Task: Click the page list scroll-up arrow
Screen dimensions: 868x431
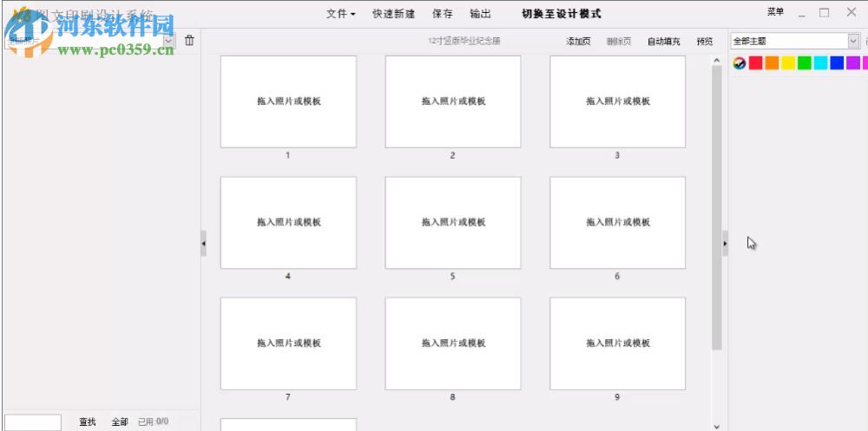Action: coord(717,60)
